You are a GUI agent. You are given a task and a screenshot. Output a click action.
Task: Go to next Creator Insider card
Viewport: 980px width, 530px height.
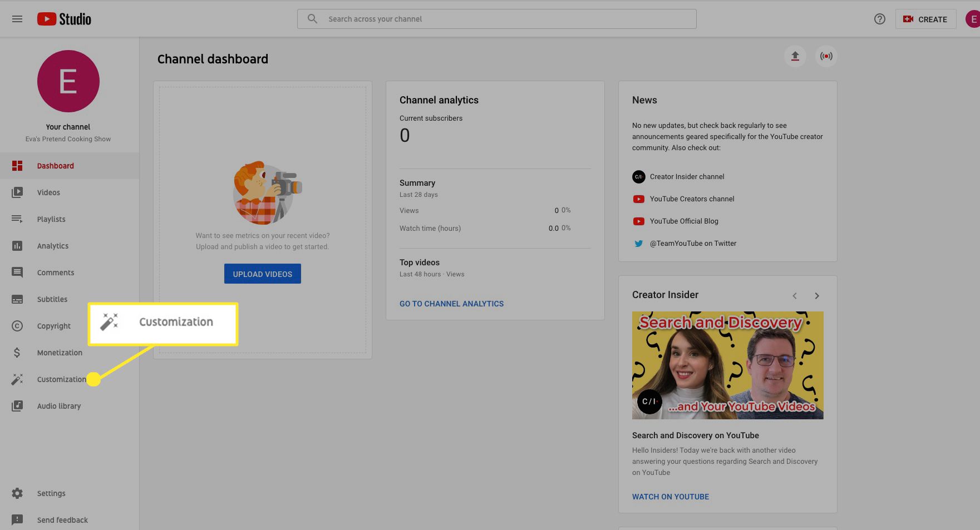(817, 296)
